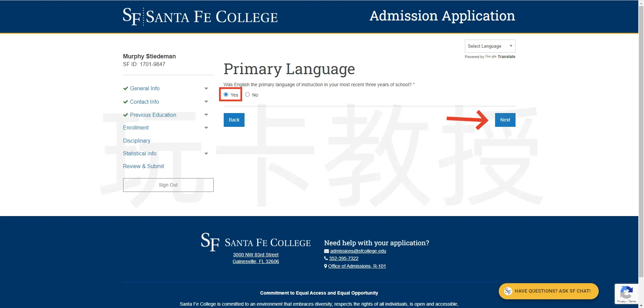Expand the Enrollment section arrow
Image resolution: width=644 pixels, height=308 pixels.
click(206, 128)
